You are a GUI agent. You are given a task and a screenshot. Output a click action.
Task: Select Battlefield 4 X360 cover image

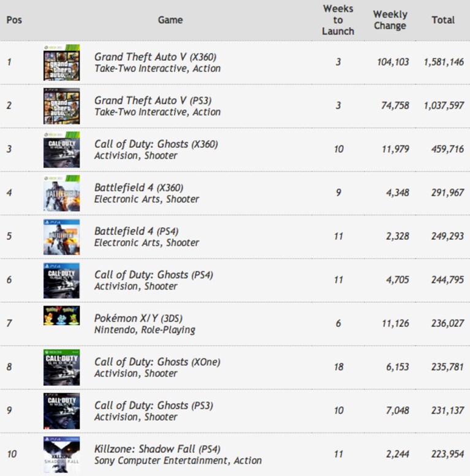click(61, 193)
